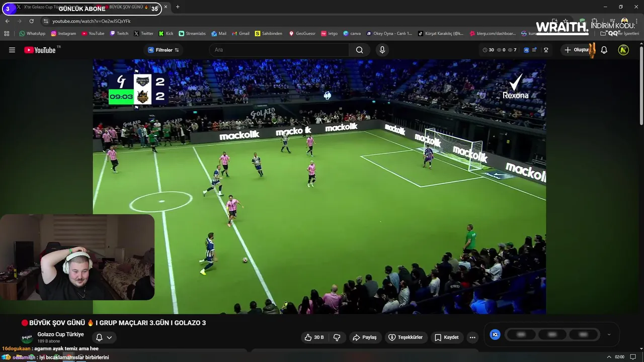
Task: Click the vidIQ logo icon in header
Action: (526, 50)
